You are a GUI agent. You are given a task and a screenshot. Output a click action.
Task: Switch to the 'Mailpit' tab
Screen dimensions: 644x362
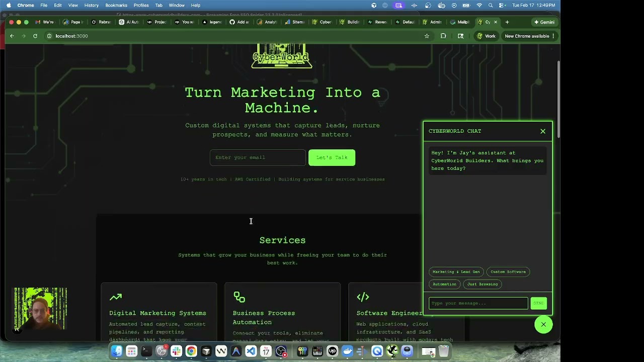[x=460, y=22]
